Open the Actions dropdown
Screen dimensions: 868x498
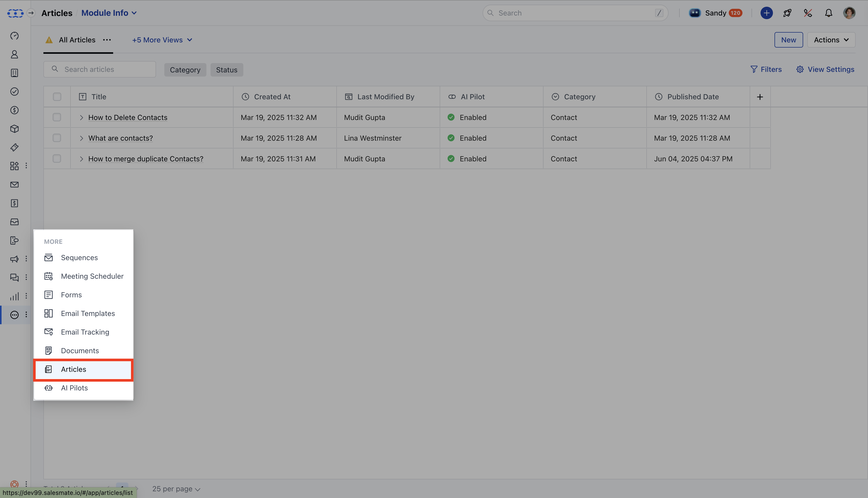[831, 40]
